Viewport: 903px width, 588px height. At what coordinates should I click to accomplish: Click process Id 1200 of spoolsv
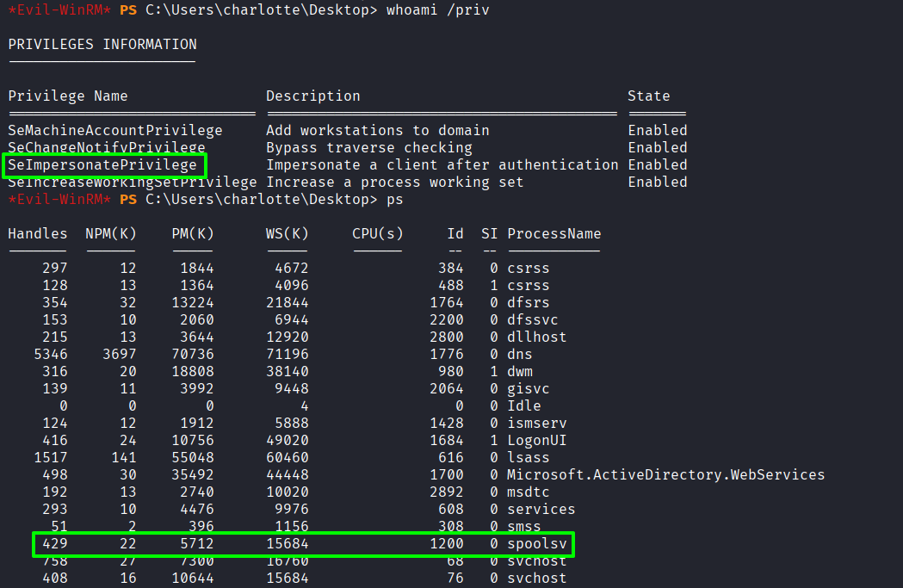(447, 543)
